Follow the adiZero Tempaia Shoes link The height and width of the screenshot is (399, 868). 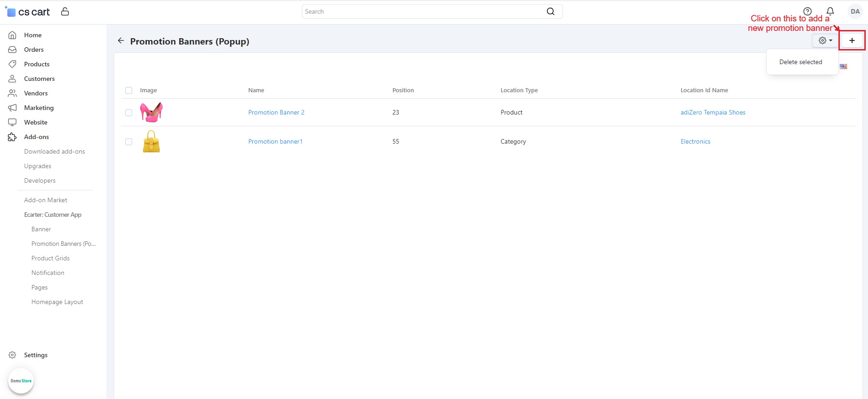pos(712,113)
